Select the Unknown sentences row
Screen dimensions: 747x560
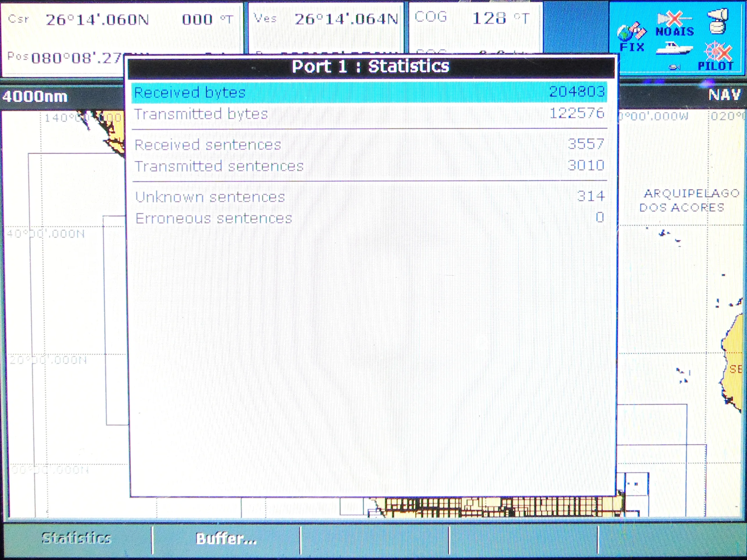click(x=369, y=197)
